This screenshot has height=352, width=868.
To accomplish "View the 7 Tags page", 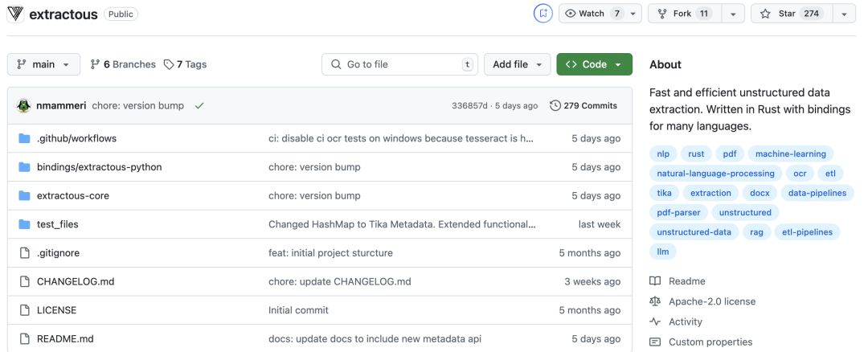I will click(x=185, y=64).
